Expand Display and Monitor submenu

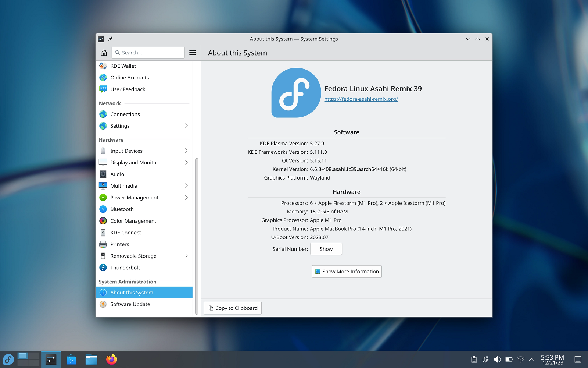144,162
